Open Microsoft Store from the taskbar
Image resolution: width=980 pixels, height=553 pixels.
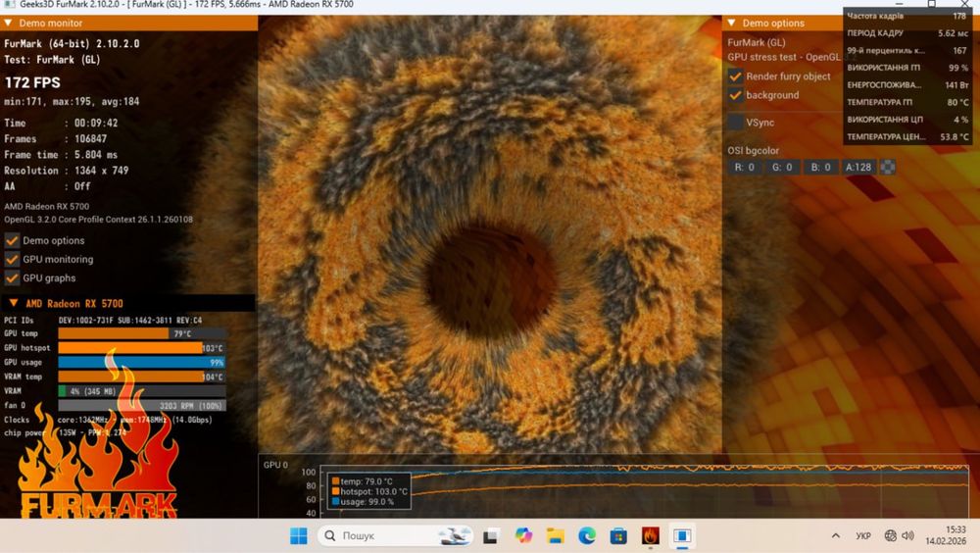click(x=618, y=536)
